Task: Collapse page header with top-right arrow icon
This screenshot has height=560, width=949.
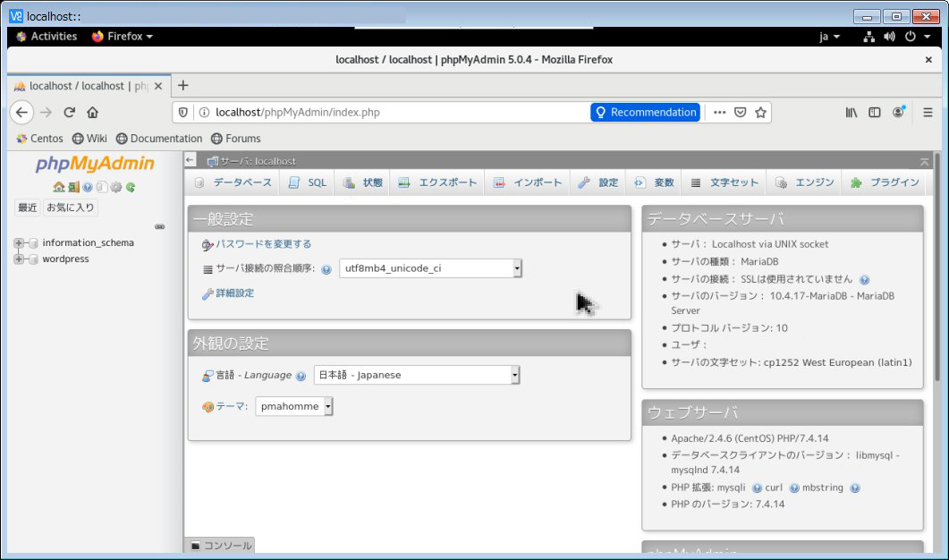Action: coord(924,162)
